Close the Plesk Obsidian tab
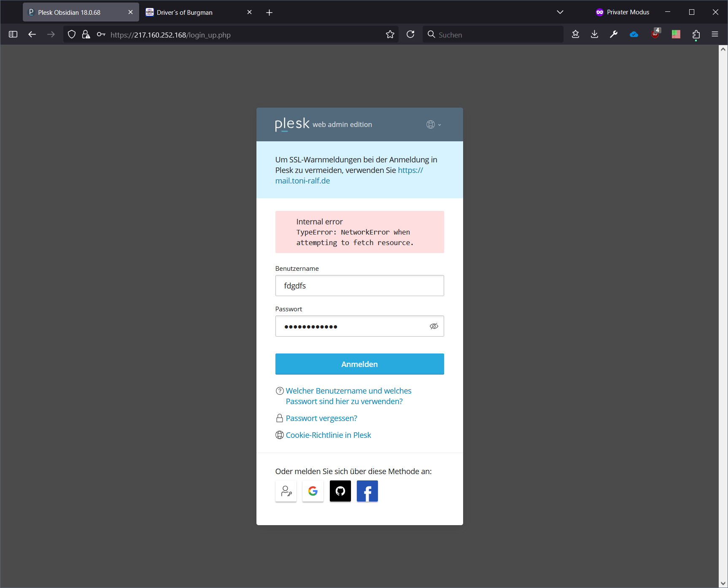This screenshot has height=588, width=728. coord(130,12)
